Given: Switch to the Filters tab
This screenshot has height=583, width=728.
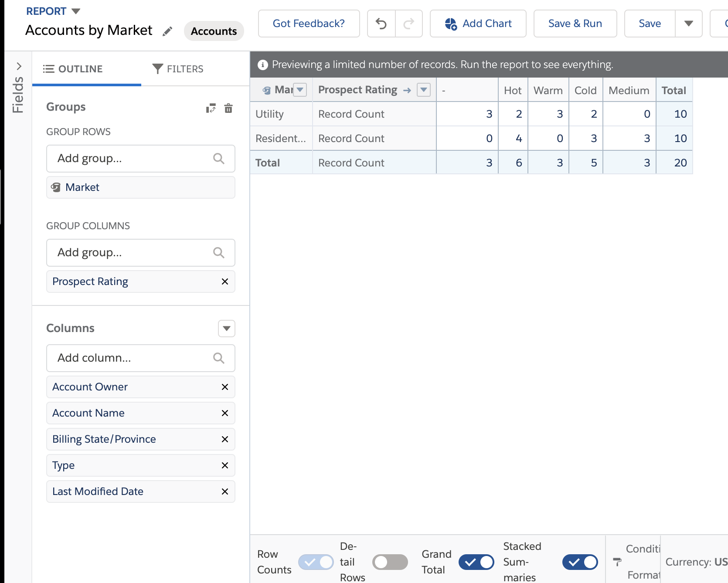Looking at the screenshot, I should click(178, 69).
